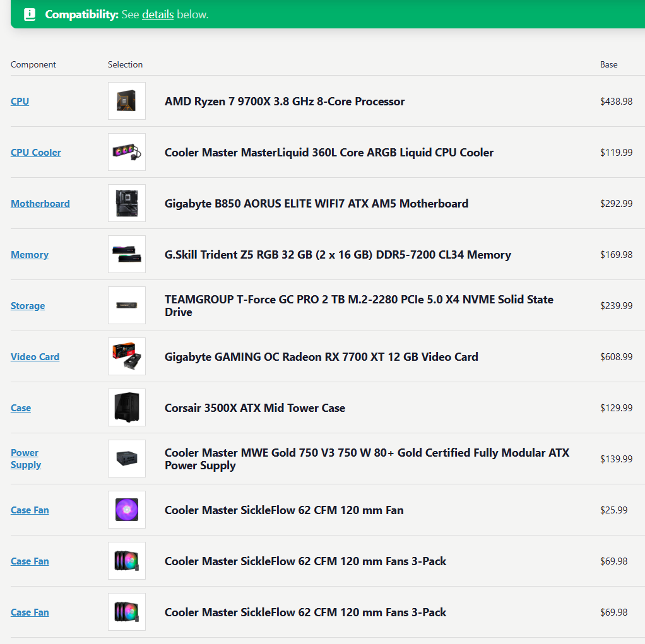
Task: Click the G.Skill Trident Z5 memory thumbnail
Action: (x=127, y=254)
